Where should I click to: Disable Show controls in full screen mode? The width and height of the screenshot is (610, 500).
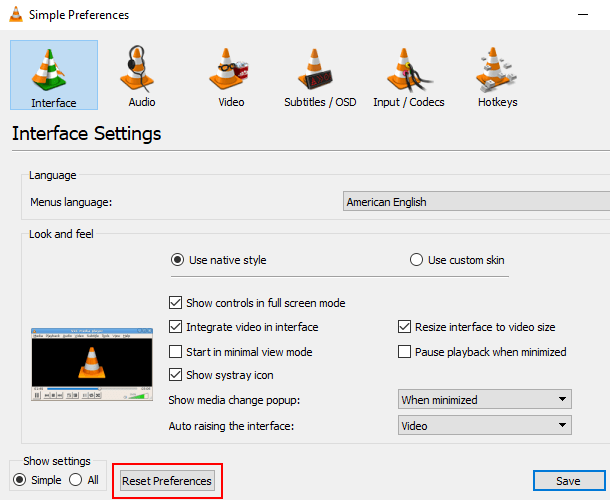(177, 303)
